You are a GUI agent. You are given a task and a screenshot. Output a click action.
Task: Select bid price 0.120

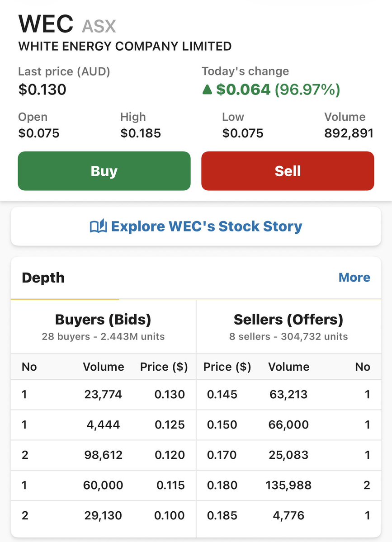click(x=170, y=455)
